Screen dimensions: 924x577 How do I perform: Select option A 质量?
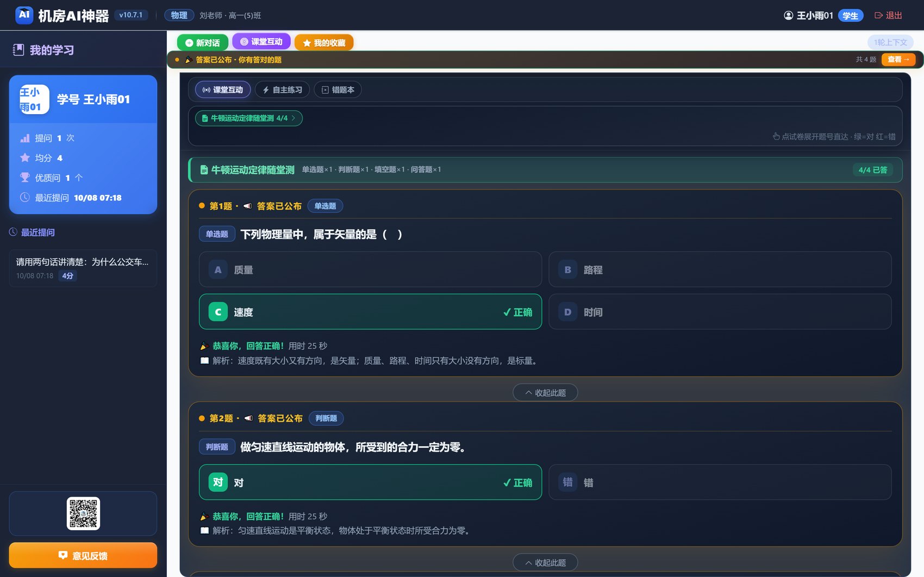coord(370,269)
